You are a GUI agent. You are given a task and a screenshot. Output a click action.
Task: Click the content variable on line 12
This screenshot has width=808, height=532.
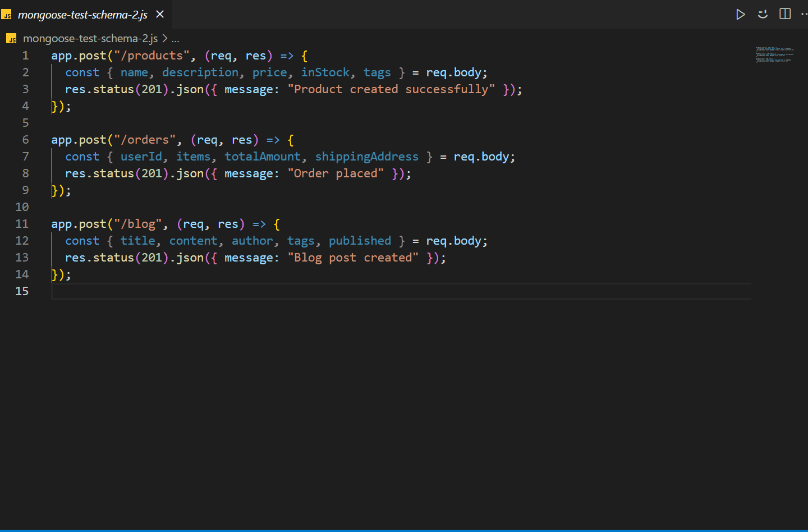[x=194, y=241]
